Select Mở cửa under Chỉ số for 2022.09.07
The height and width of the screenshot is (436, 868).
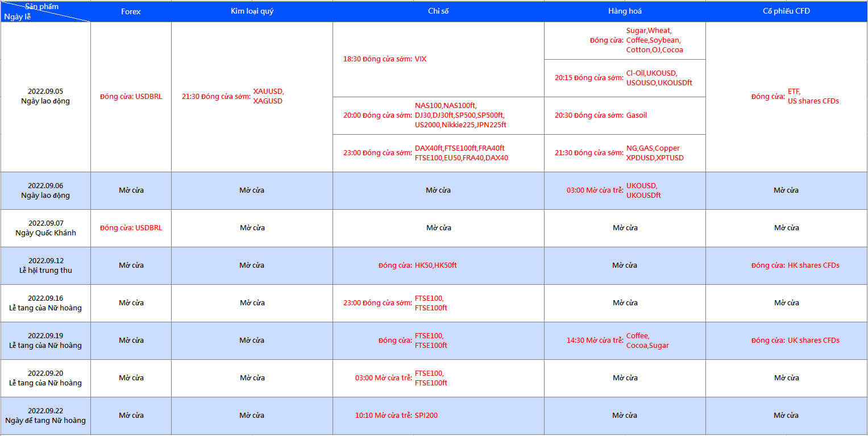[438, 228]
